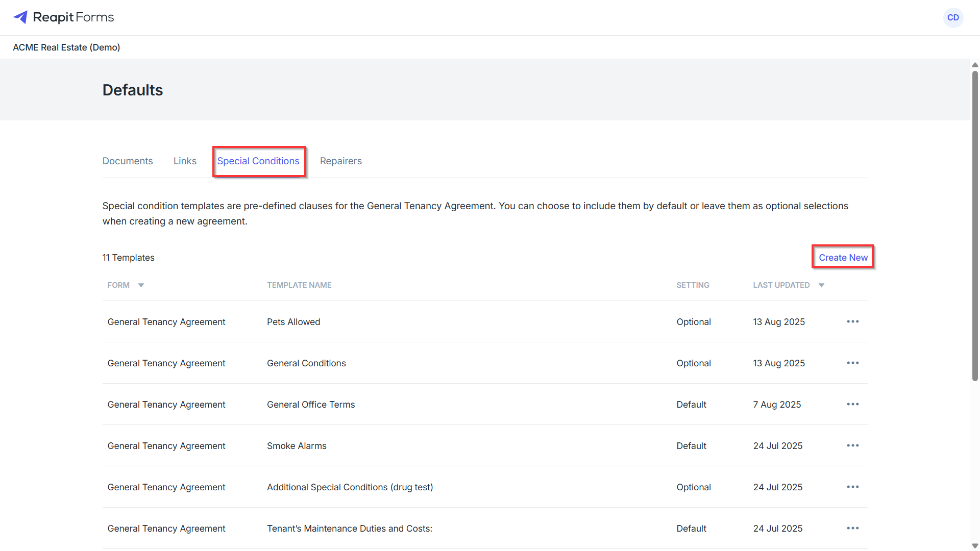Image resolution: width=980 pixels, height=551 pixels.
Task: Click the scrollbar up arrow
Action: [975, 65]
